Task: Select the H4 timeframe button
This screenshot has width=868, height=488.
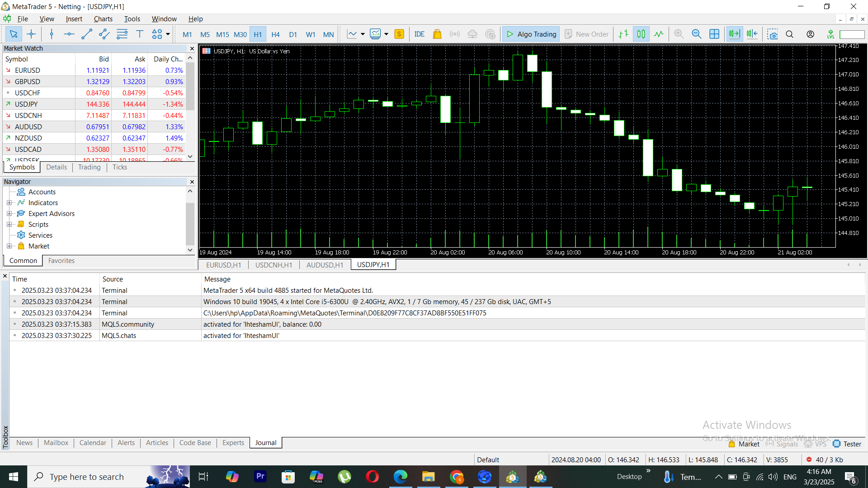Action: [x=275, y=34]
